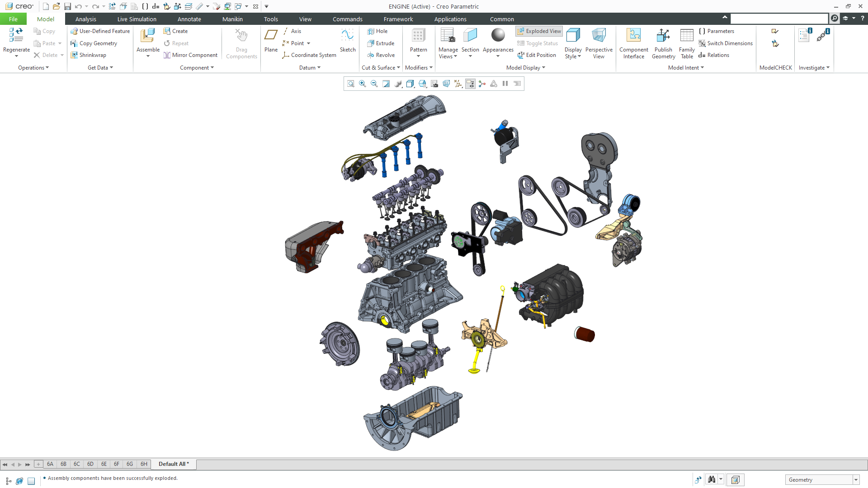Click the command search input field
868x488 pixels.
779,19
